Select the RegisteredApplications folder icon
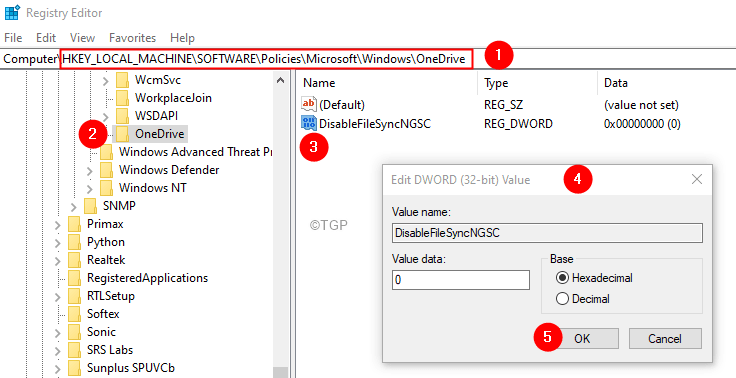736x378 pixels. click(x=75, y=278)
